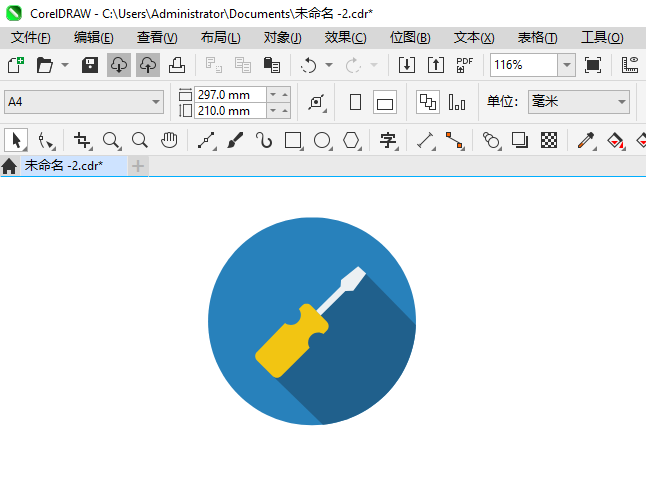Click the New document icon
646x503 pixels.
tap(16, 65)
